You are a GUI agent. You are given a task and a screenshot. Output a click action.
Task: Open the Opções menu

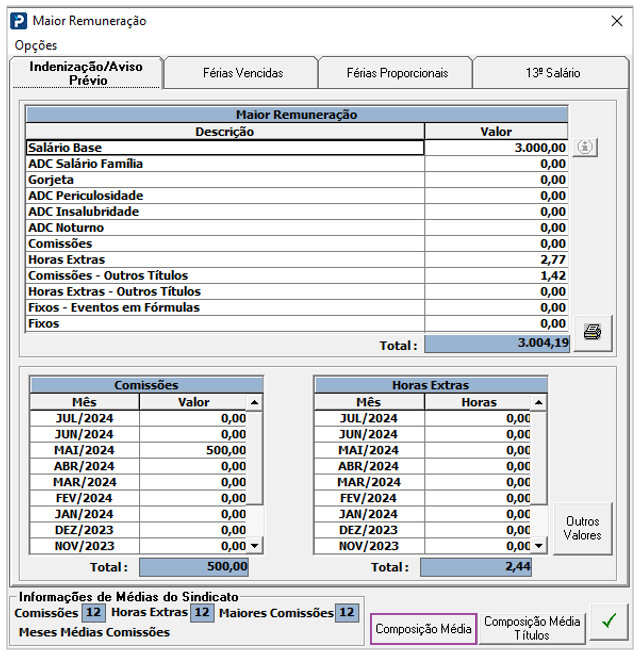click(x=36, y=45)
